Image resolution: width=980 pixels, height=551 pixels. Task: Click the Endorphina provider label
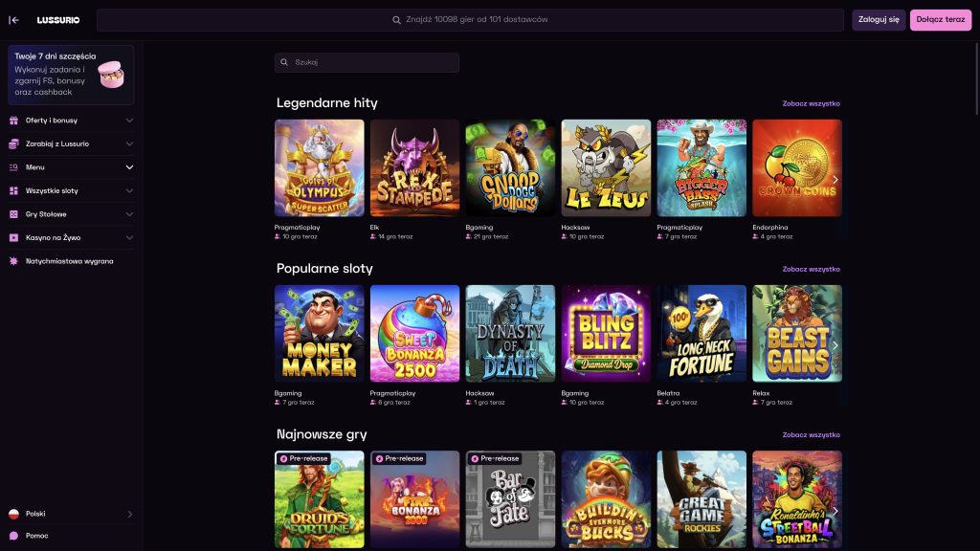click(x=770, y=228)
